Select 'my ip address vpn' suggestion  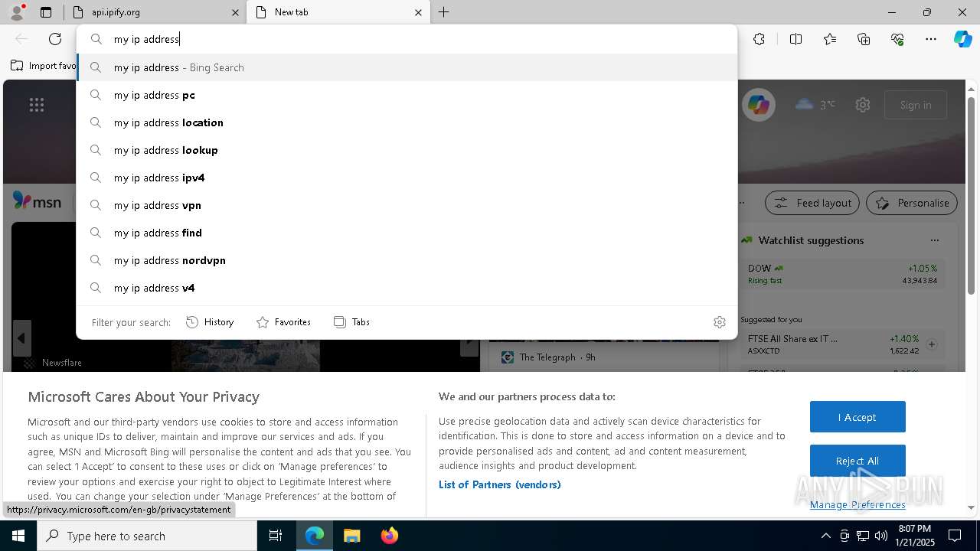tap(407, 205)
